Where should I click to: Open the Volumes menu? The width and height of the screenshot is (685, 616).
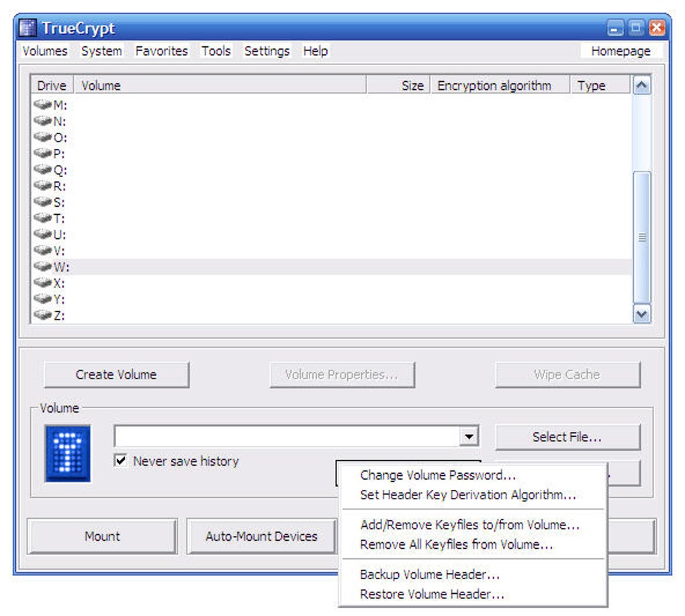45,51
